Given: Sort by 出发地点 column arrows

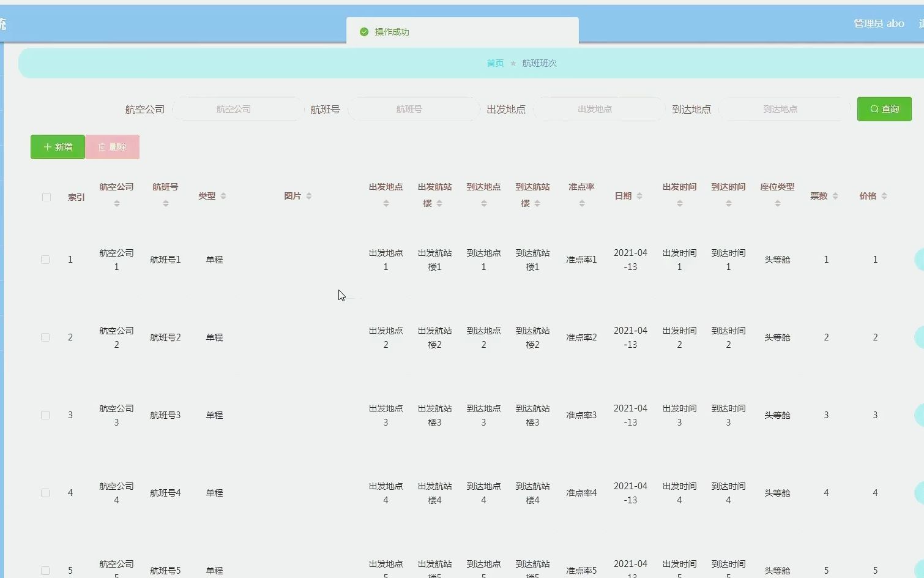Looking at the screenshot, I should tap(386, 203).
